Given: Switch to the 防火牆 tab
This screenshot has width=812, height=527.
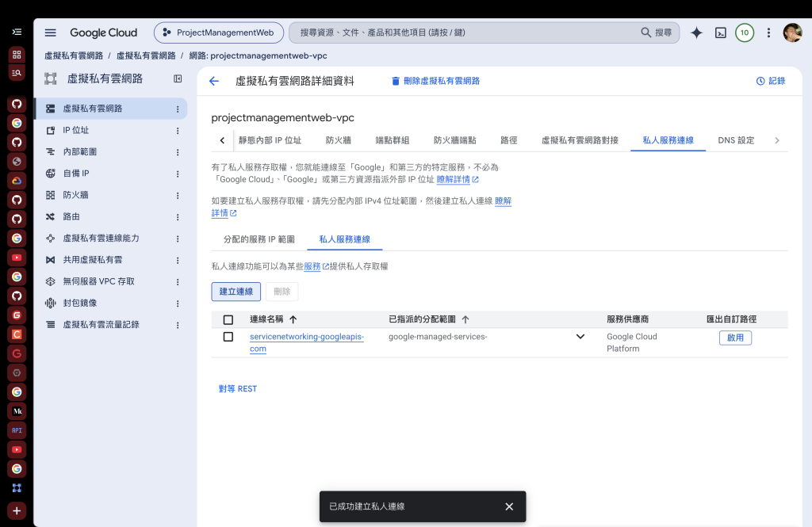Looking at the screenshot, I should [x=338, y=140].
